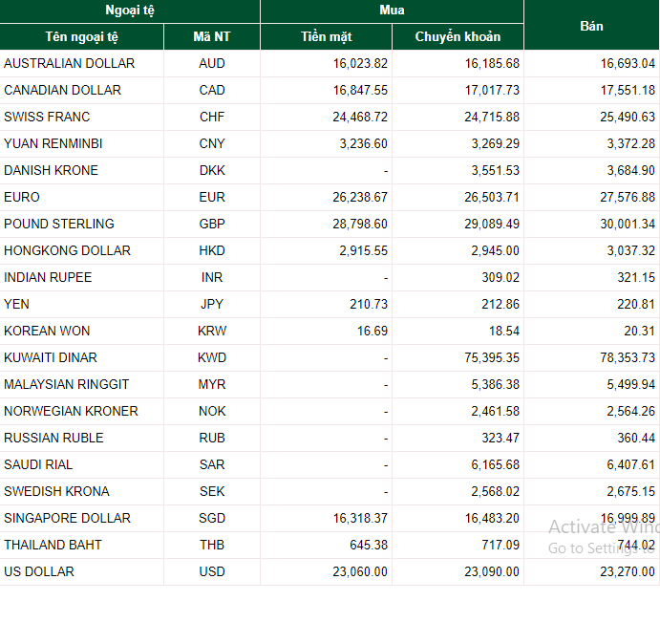Screen dimensions: 660x644
Task: Select the Chuyển khoản column header
Action: pyautogui.click(x=458, y=37)
